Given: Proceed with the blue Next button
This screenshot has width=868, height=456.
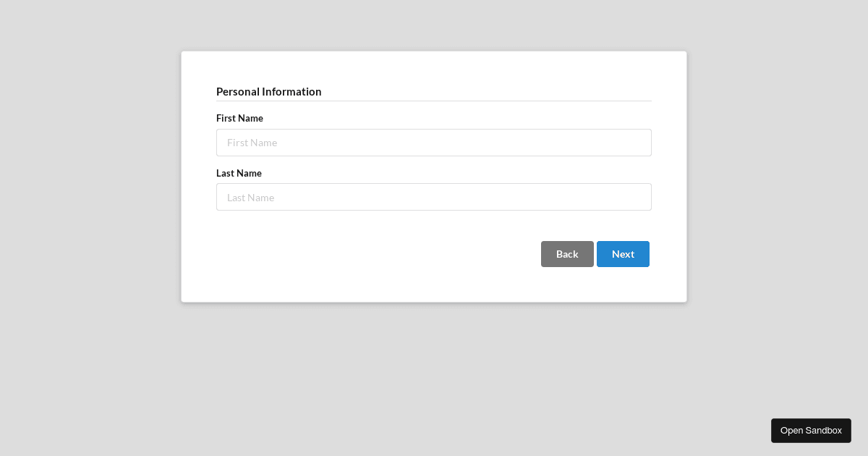Looking at the screenshot, I should pyautogui.click(x=623, y=254).
